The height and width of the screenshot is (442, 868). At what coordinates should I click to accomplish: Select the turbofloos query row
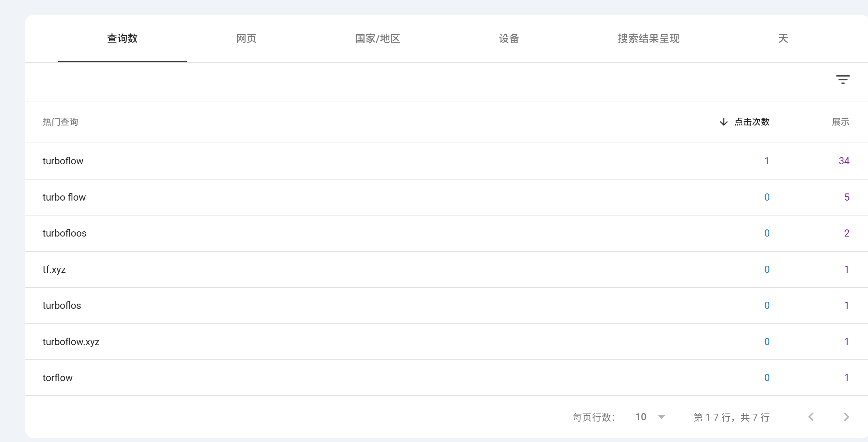click(x=446, y=233)
